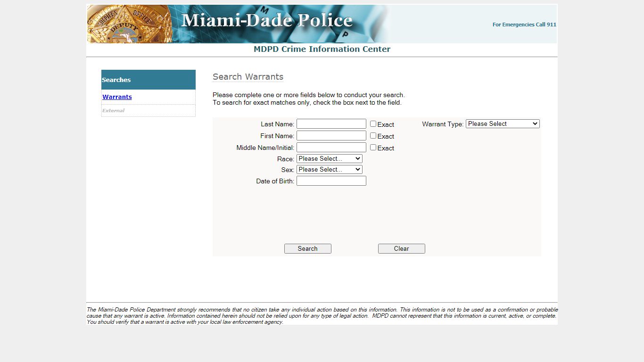Viewport: 644px width, 362px height.
Task: Click the 'Date of Birth:' label
Action: (x=275, y=181)
